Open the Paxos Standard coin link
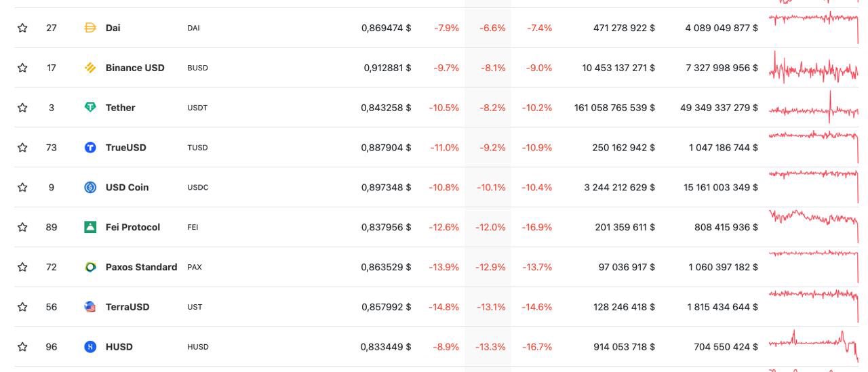868x372 pixels. pos(141,267)
